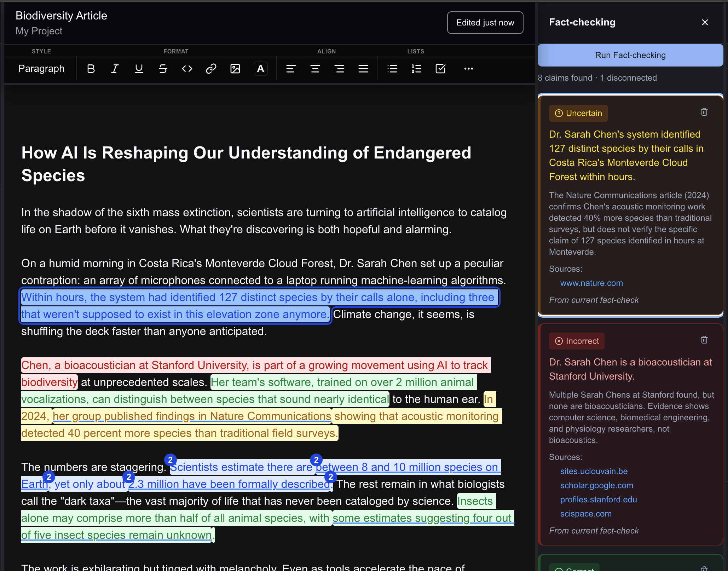Apply italic formatting
The image size is (728, 571).
click(x=115, y=69)
